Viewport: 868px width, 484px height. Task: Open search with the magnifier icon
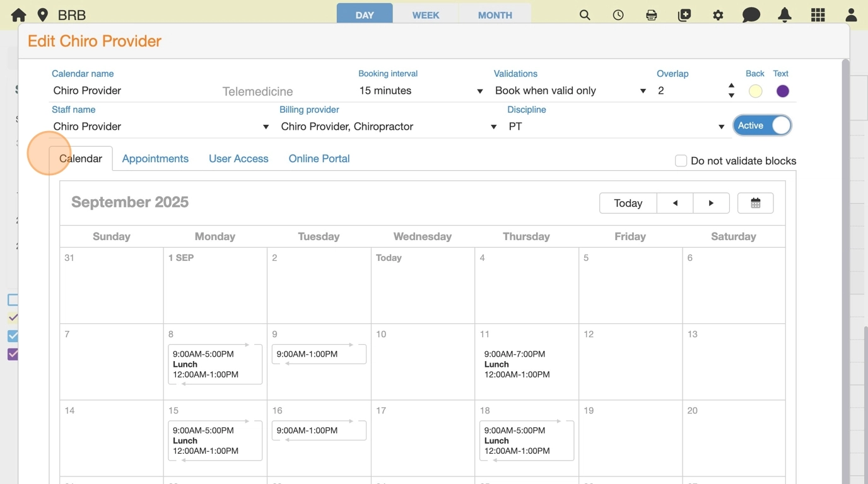pyautogui.click(x=585, y=15)
